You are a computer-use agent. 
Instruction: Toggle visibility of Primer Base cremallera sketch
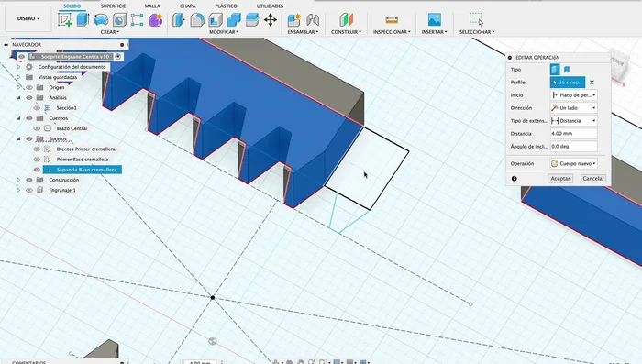point(37,160)
